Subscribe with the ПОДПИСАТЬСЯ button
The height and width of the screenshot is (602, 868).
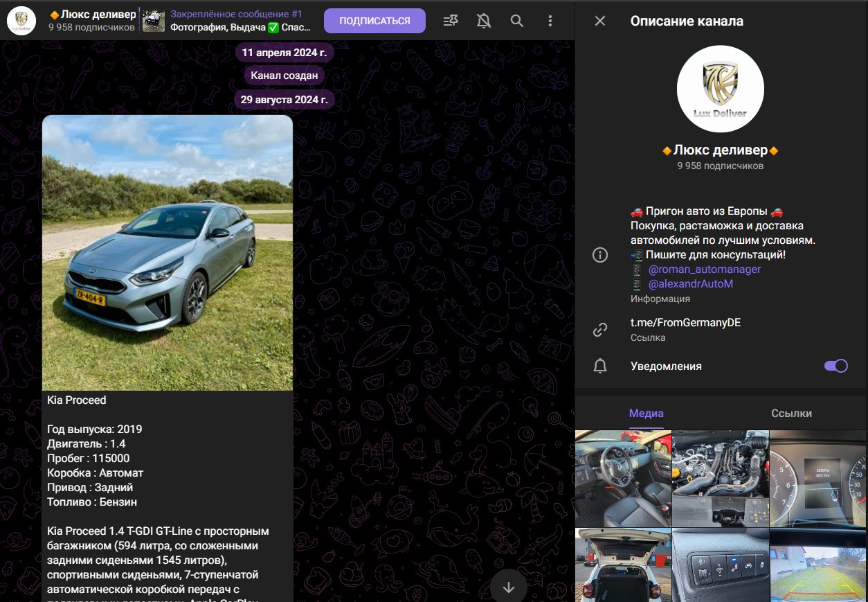pos(374,21)
